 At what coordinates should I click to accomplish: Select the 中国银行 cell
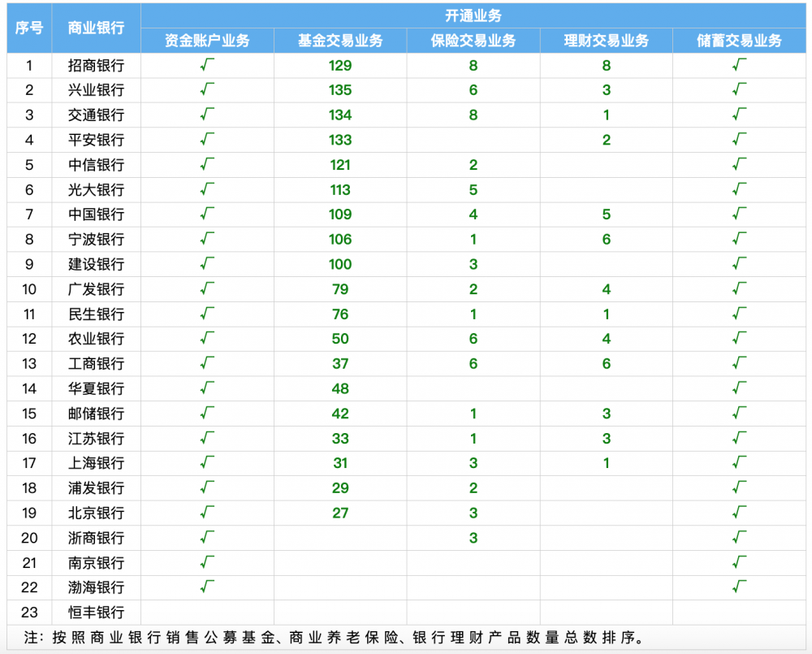tap(97, 214)
